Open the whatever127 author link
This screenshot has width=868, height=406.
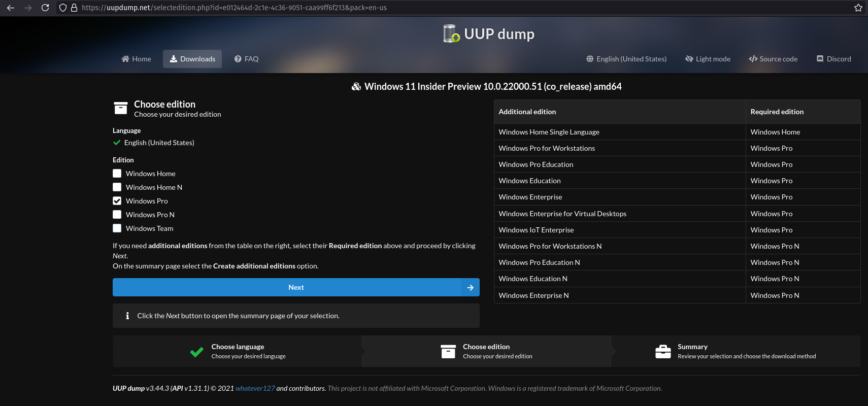click(x=255, y=388)
